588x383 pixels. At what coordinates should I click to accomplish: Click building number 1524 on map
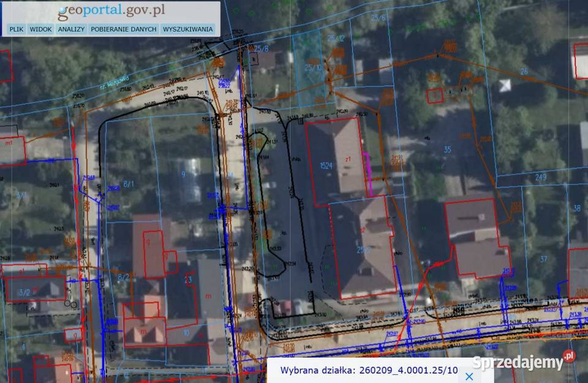[x=326, y=165]
